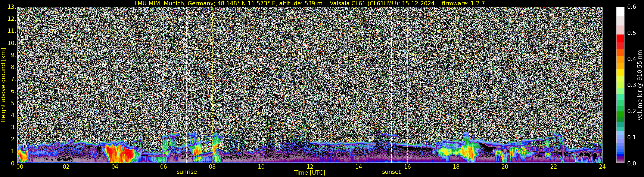Viewport: 644px width, 177px height.
Task: Click the "Height above ground [km]" axis title
Action: pyautogui.click(x=3, y=85)
